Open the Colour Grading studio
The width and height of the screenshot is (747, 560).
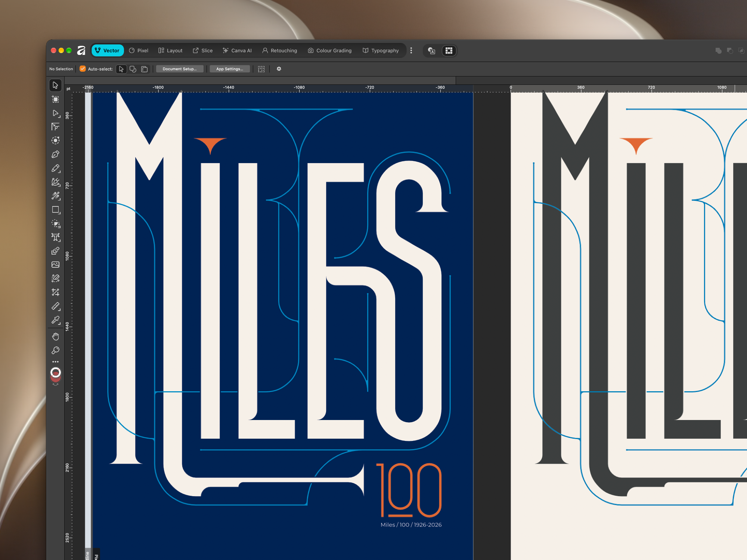pos(330,50)
